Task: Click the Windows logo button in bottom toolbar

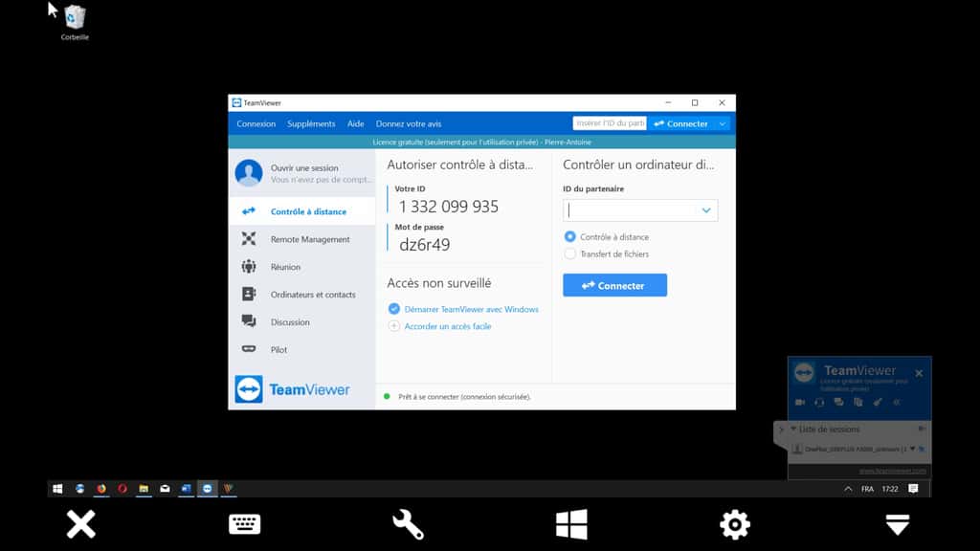Action: [x=571, y=523]
